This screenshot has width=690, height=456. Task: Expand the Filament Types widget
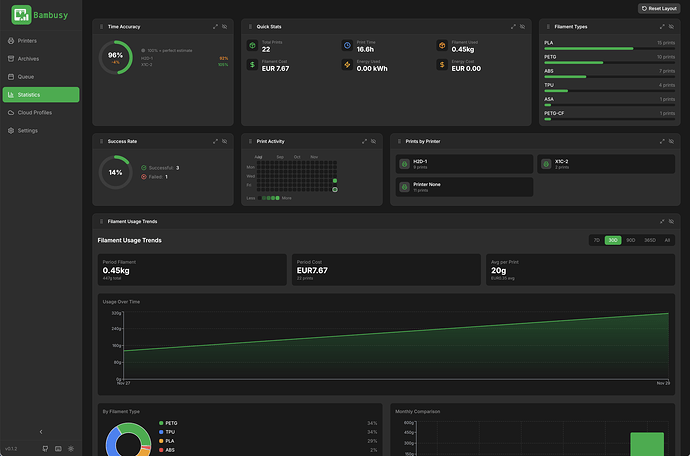(x=662, y=27)
